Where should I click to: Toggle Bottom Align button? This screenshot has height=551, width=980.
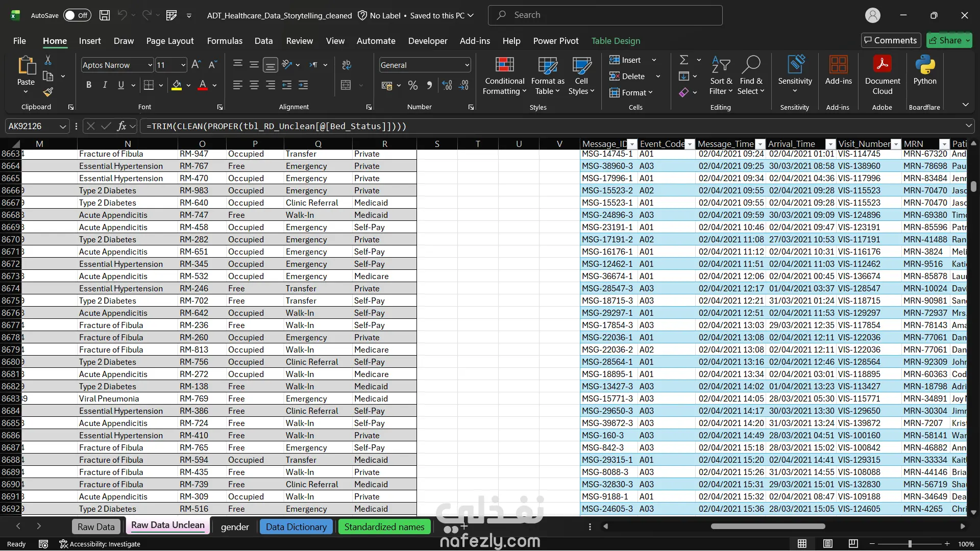[x=271, y=65]
